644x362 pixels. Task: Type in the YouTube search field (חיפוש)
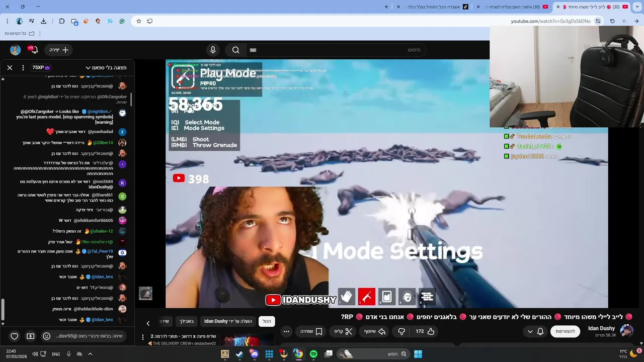337,50
